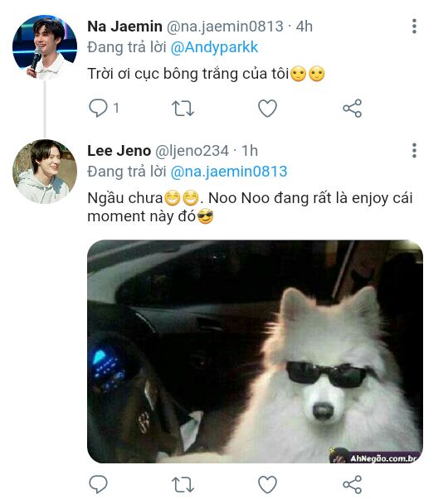Like Lee Jeno's tweet
This screenshot has height=499, width=448.
coord(267,484)
